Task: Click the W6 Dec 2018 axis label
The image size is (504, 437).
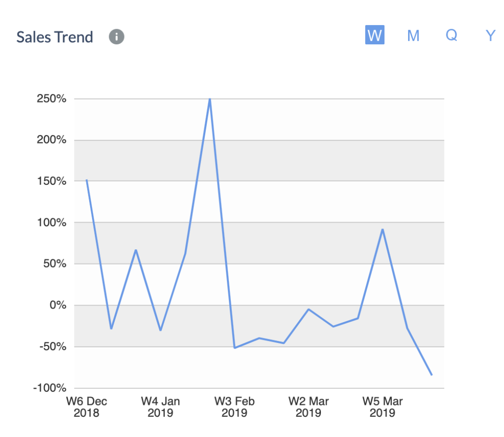Action: click(x=87, y=407)
